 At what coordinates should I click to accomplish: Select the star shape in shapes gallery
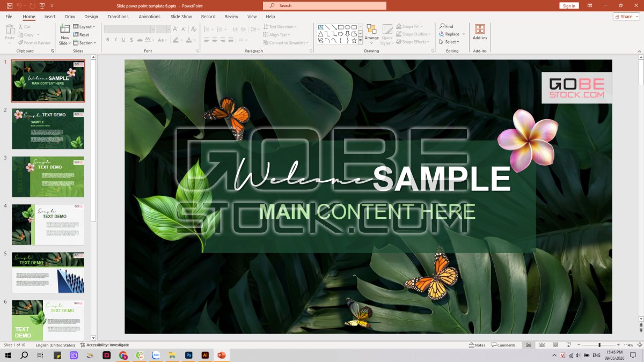[x=354, y=41]
